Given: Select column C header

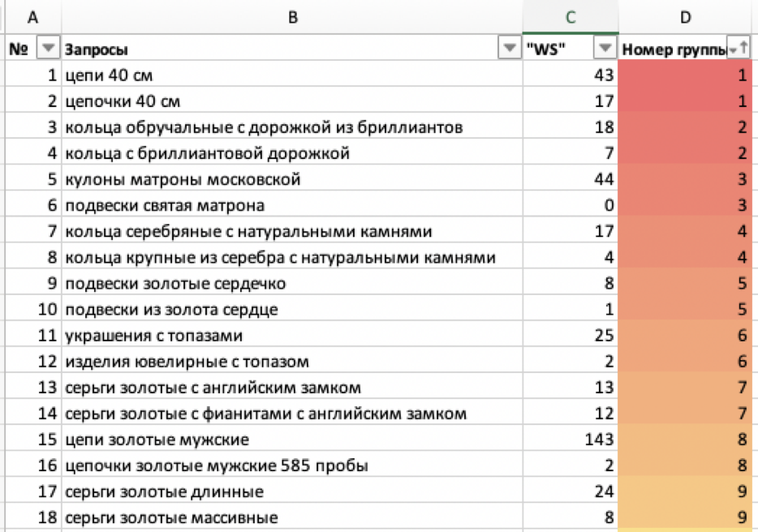Looking at the screenshot, I should click(571, 17).
